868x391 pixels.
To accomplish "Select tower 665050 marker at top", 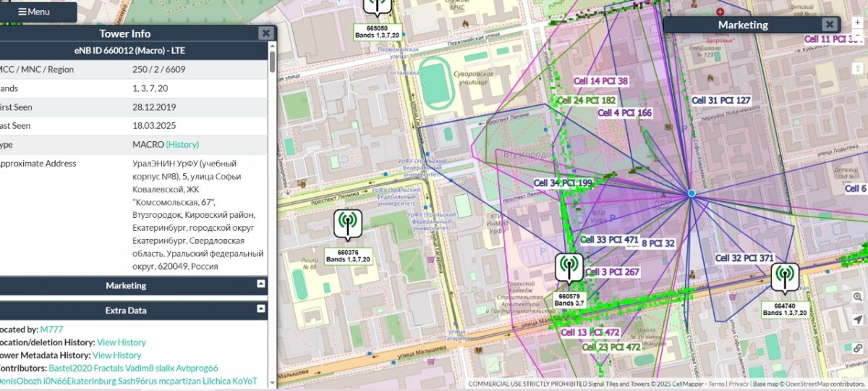I will [376, 6].
